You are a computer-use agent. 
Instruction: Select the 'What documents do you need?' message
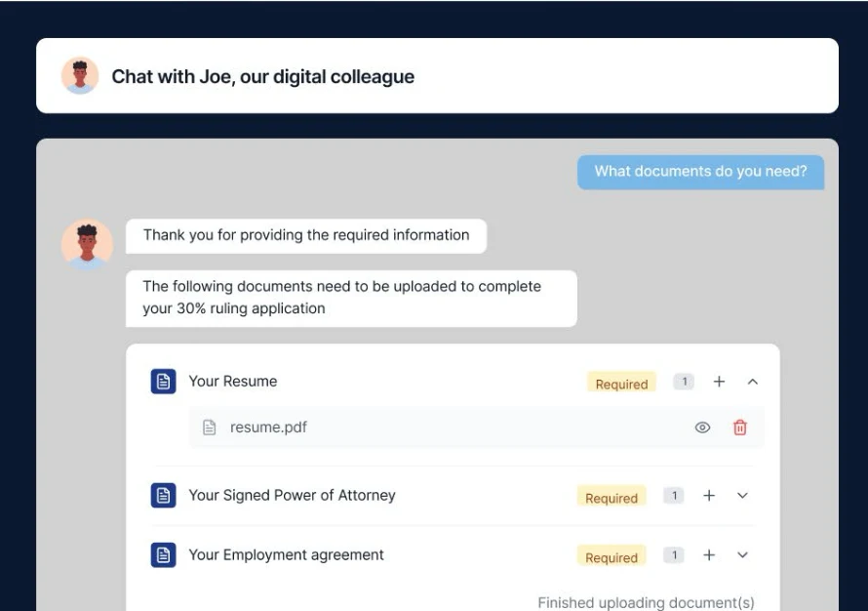click(701, 172)
